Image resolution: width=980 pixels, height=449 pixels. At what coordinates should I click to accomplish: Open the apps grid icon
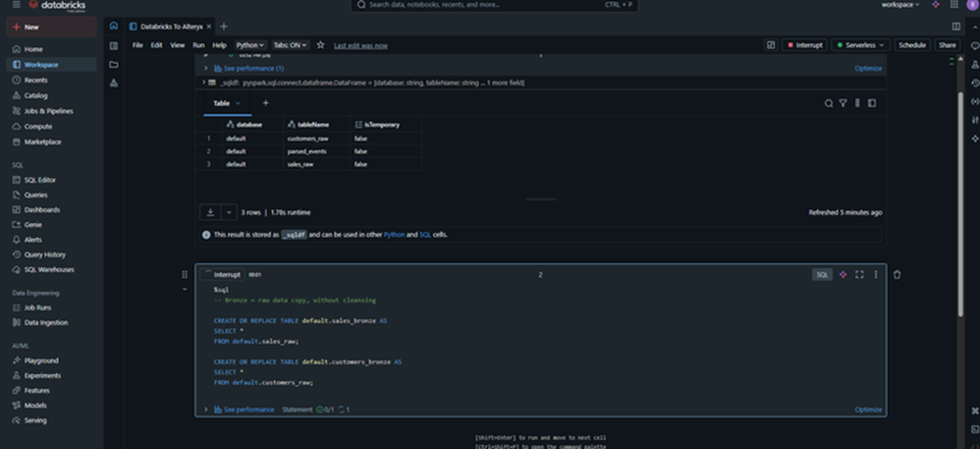tap(953, 4)
